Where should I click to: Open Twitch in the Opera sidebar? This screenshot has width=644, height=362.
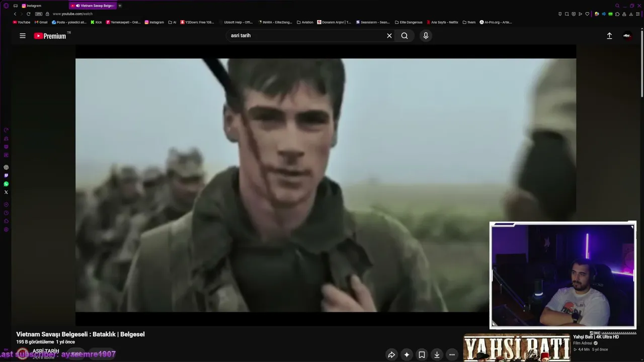[x=6, y=175]
